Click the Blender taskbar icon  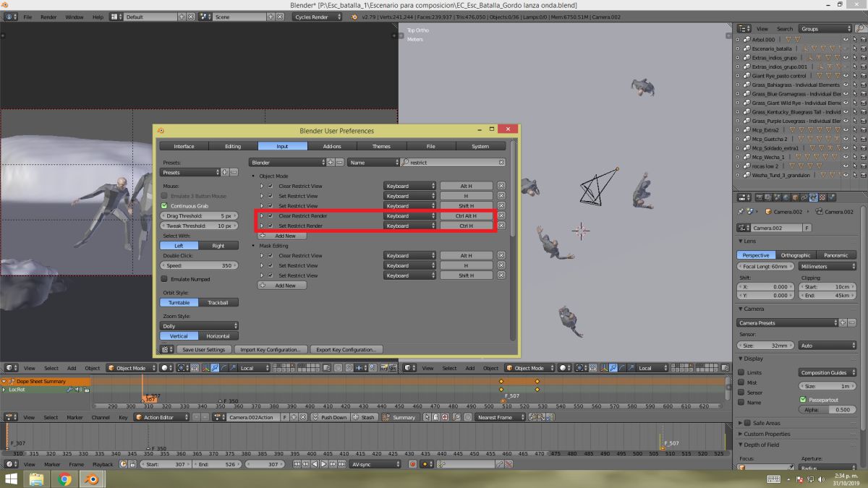coord(93,479)
